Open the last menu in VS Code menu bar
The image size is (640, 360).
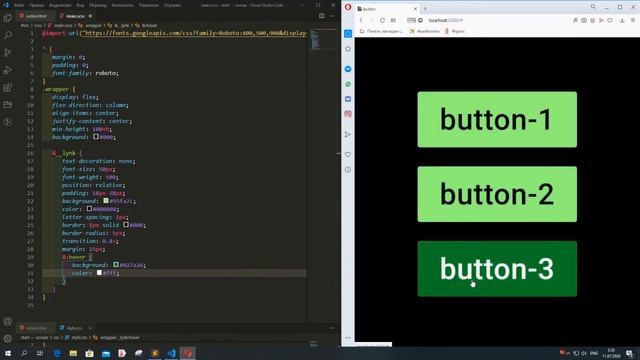pos(172,5)
